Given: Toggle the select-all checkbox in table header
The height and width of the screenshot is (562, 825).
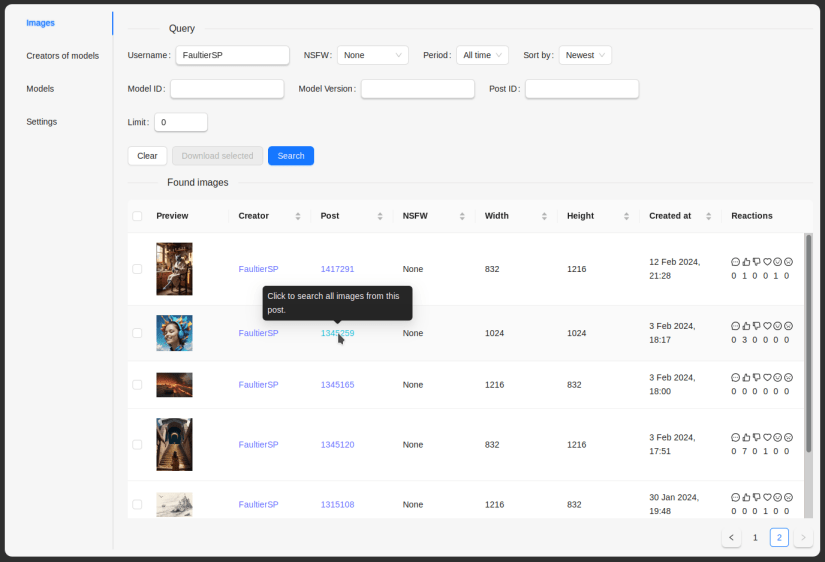Looking at the screenshot, I should pyautogui.click(x=137, y=216).
